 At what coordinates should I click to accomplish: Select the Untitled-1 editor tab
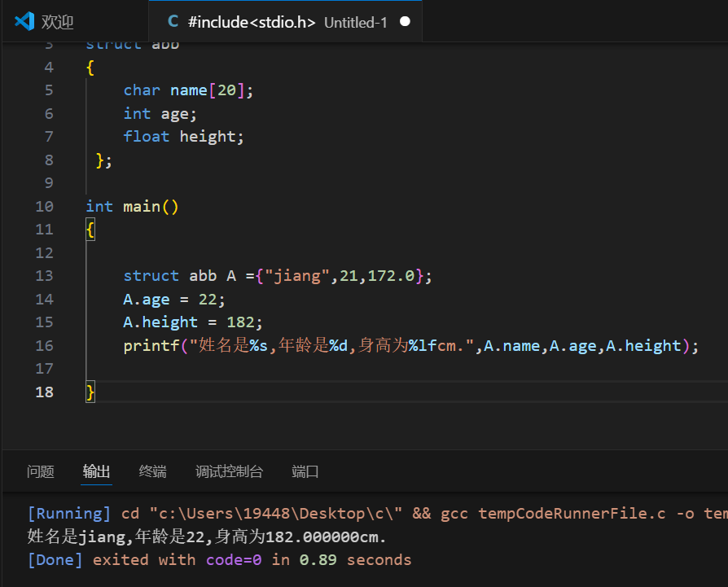click(285, 22)
